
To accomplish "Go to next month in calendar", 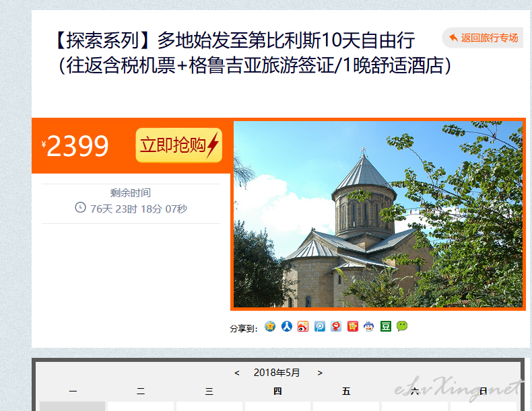I will [320, 373].
